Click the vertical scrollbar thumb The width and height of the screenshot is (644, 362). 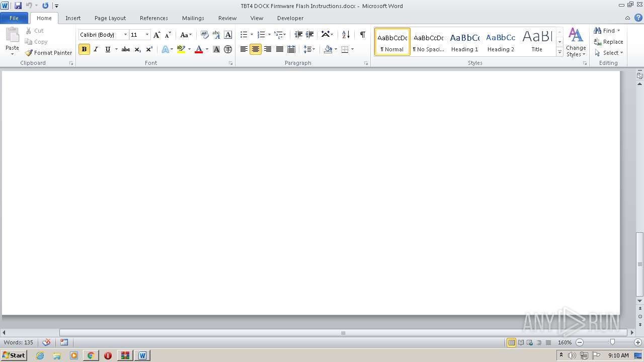point(640,264)
